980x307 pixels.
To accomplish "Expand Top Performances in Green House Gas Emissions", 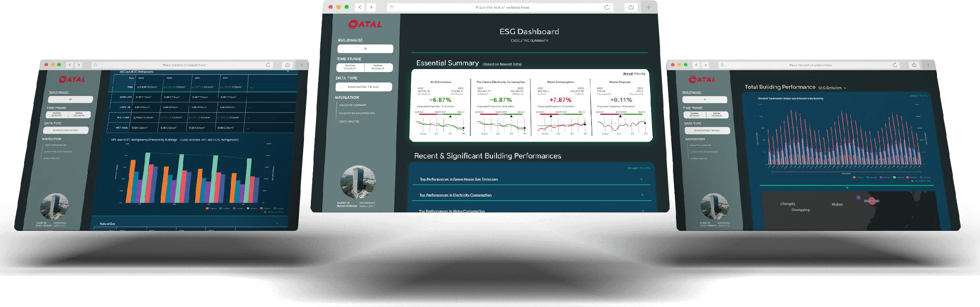I will pos(641,179).
